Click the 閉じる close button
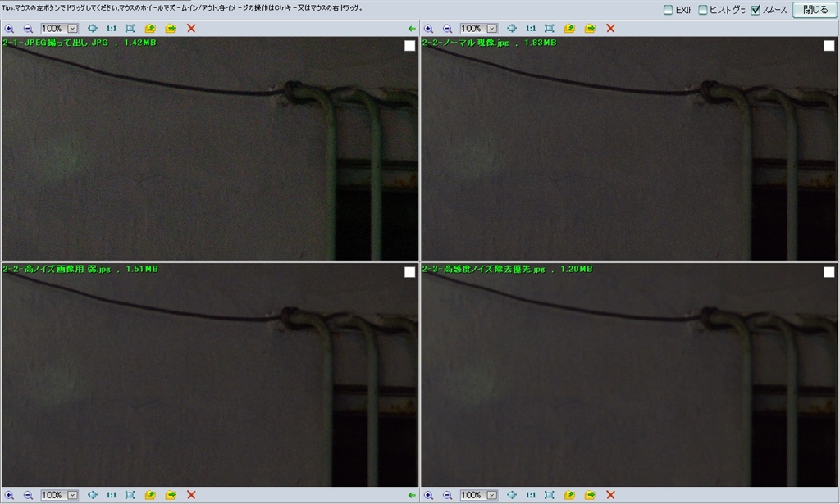 815,10
